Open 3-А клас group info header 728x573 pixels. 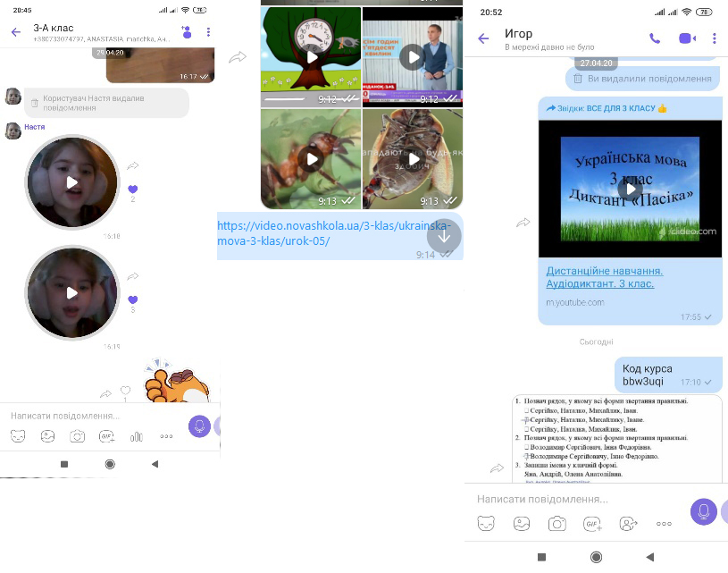[101, 32]
